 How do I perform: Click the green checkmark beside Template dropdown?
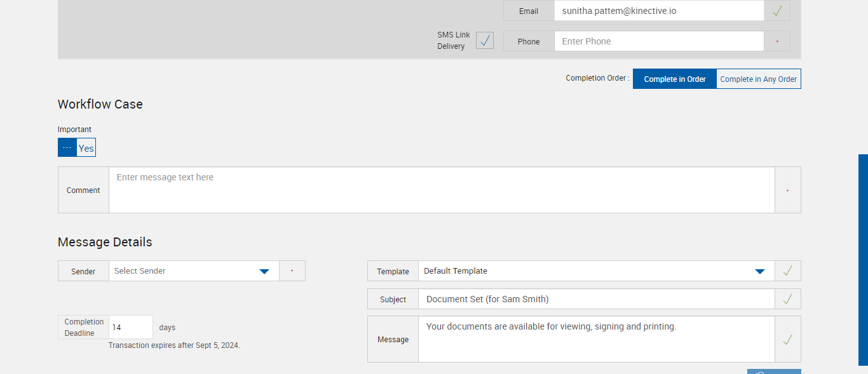pos(787,271)
